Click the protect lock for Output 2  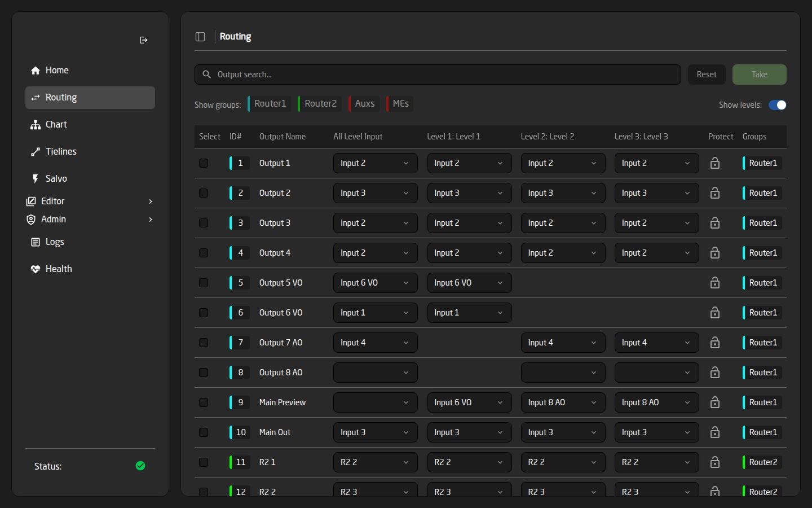[715, 193]
